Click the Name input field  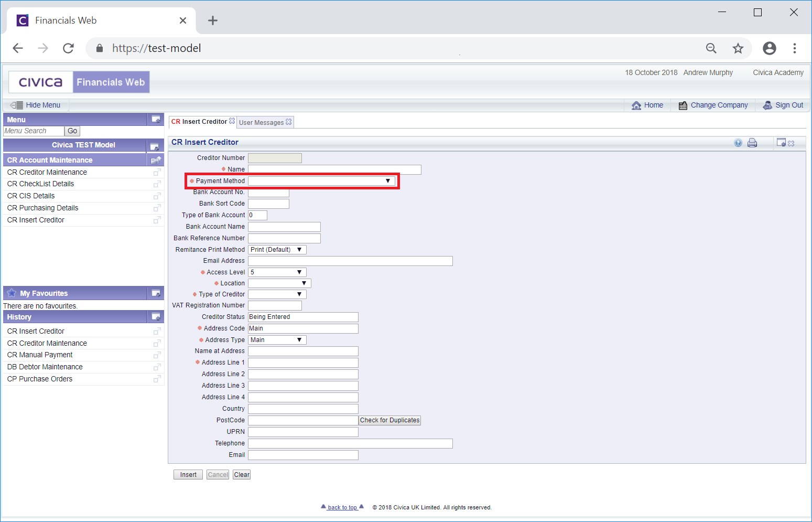pyautogui.click(x=334, y=169)
